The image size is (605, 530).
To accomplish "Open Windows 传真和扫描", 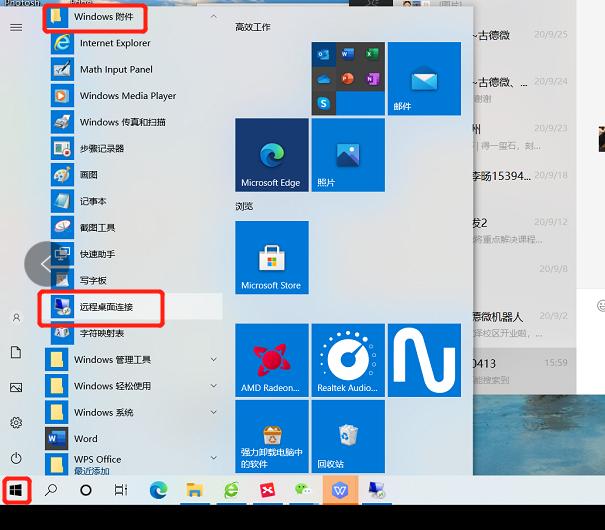I will tap(136, 122).
